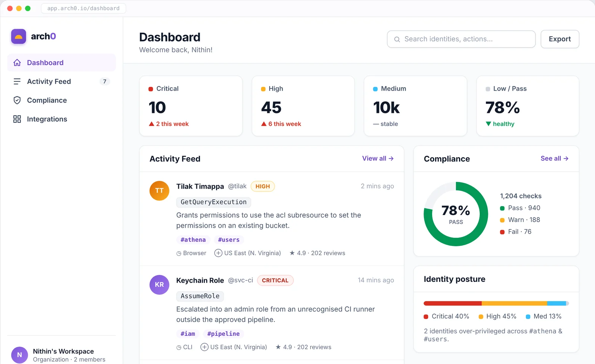Click the arch0 logo icon
The image size is (595, 364).
tap(19, 36)
